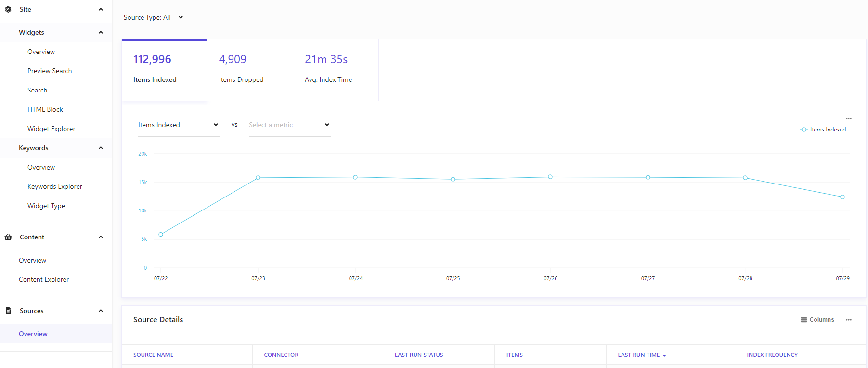Click the Content basket icon
868x368 pixels.
coord(8,237)
